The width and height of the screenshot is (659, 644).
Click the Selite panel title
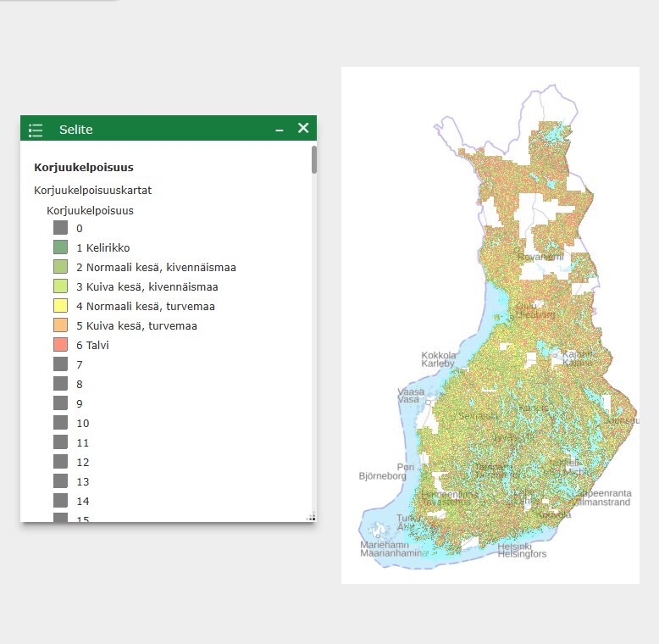coord(76,130)
